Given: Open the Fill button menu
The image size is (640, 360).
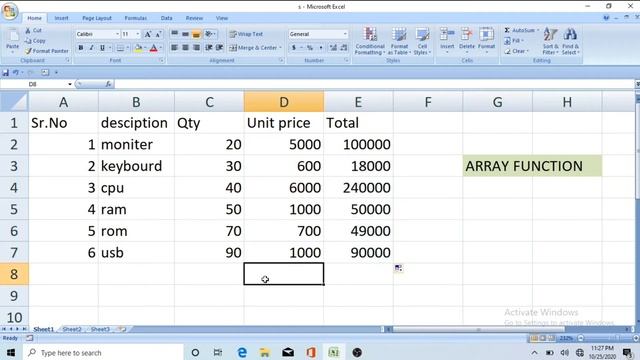Looking at the screenshot, I should (514, 41).
